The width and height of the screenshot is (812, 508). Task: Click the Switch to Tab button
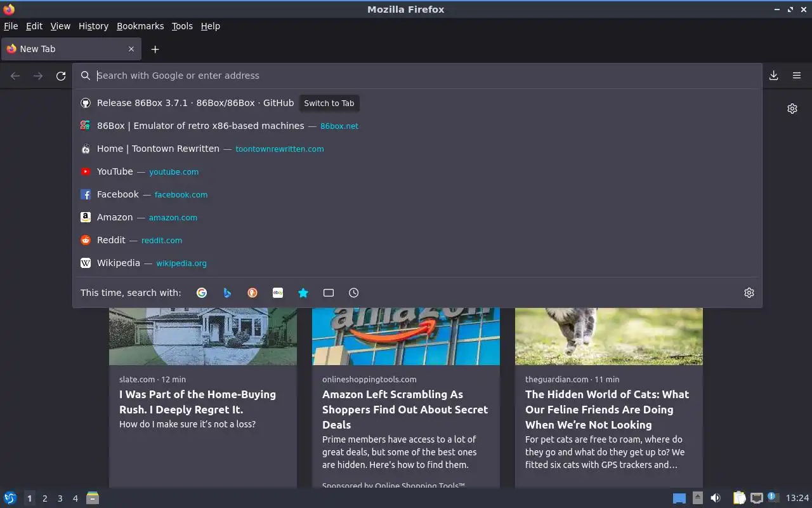pos(329,103)
